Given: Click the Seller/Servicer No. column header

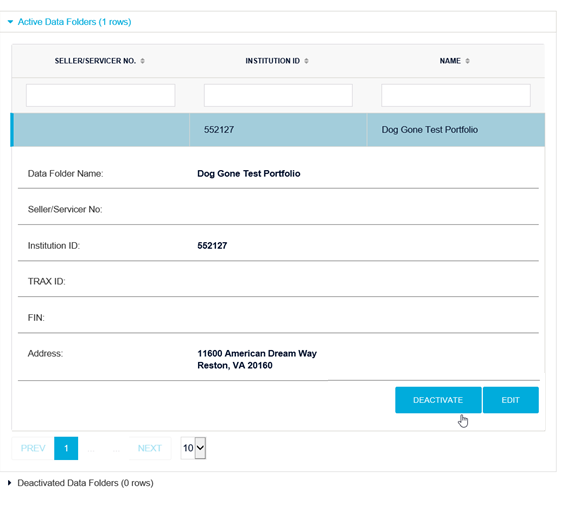Looking at the screenshot, I should click(x=95, y=61).
